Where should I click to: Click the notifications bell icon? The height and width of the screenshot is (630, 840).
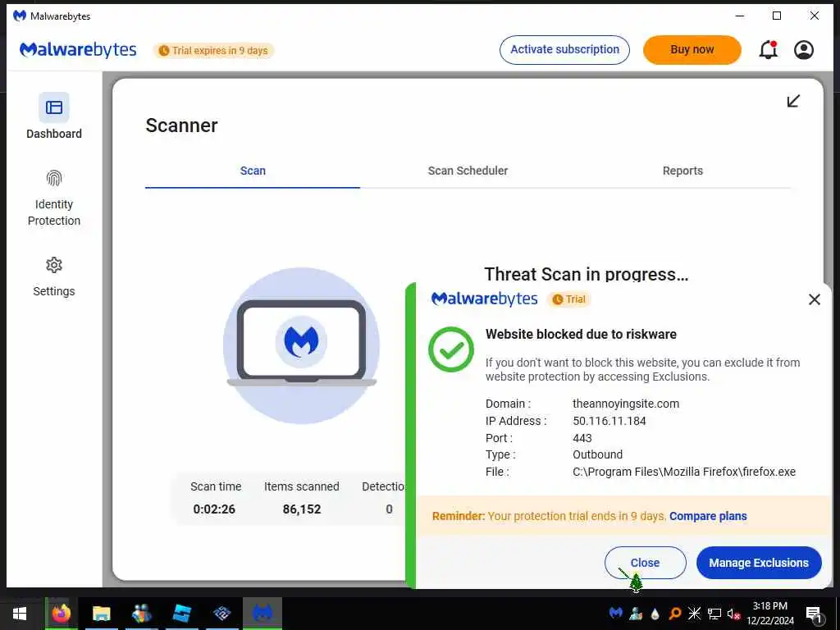pos(768,50)
